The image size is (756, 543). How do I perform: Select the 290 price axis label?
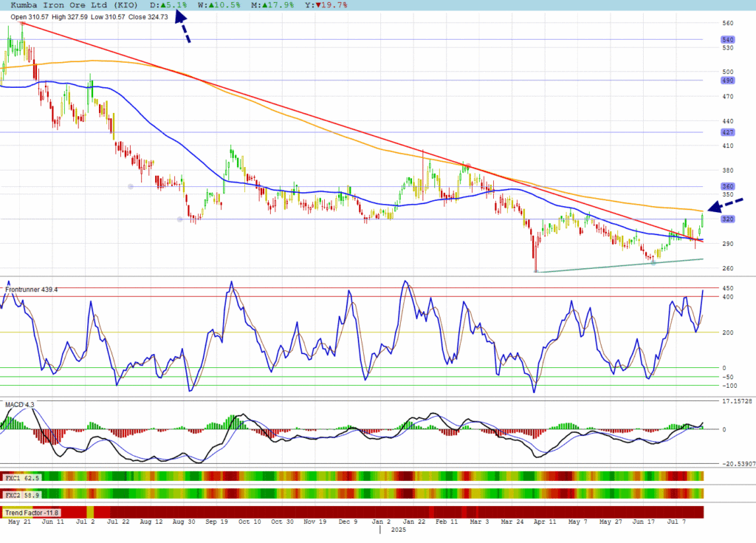coord(727,244)
